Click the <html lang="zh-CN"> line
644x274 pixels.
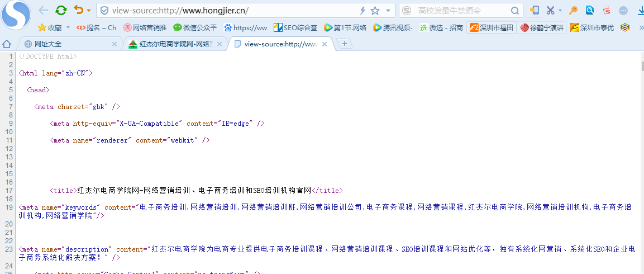tap(55, 73)
